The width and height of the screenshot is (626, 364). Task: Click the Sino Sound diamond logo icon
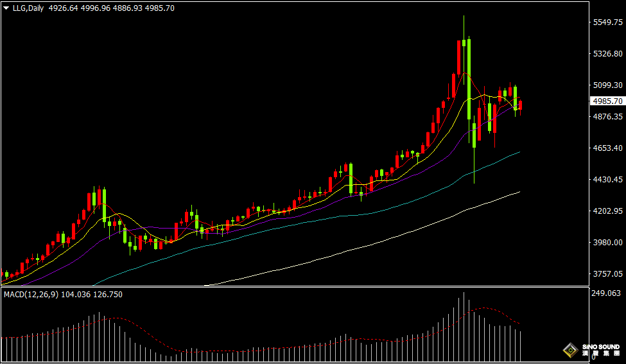tap(569, 350)
